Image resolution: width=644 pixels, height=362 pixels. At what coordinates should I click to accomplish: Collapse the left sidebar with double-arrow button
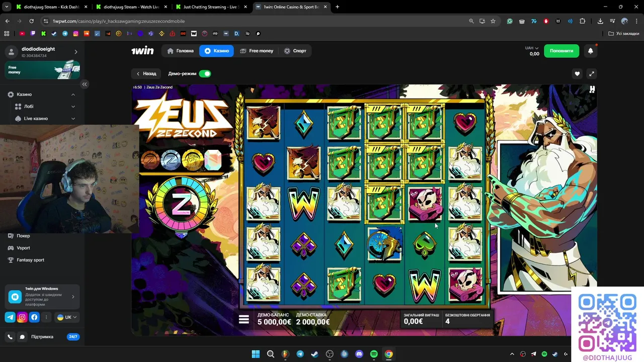tap(85, 84)
